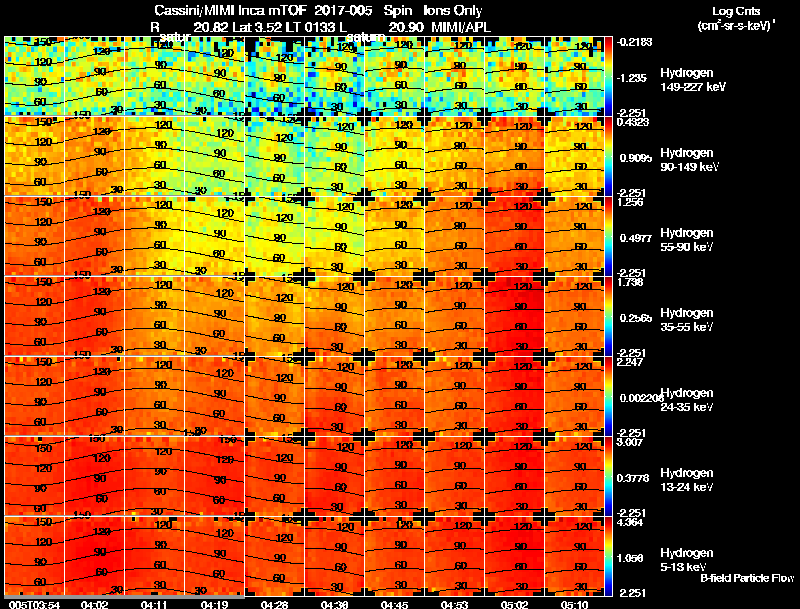The width and height of the screenshot is (800, 609).
Task: Click the 0.2565 colorbar scale value
Action: tap(636, 318)
